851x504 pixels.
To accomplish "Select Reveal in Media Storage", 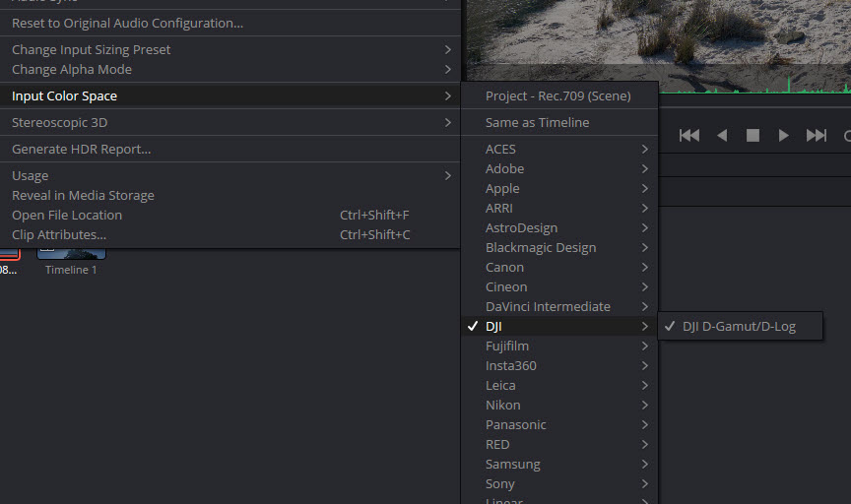I will (x=230, y=195).
